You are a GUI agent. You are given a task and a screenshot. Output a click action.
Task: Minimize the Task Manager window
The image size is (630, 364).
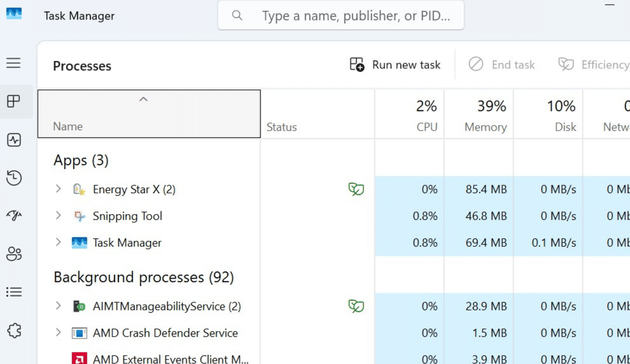click(610, 5)
